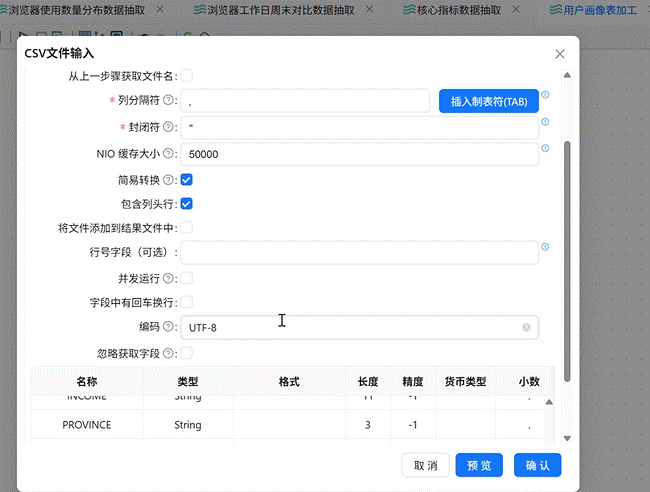Enable the 并发运行 checkbox
650x492 pixels.
click(x=187, y=278)
